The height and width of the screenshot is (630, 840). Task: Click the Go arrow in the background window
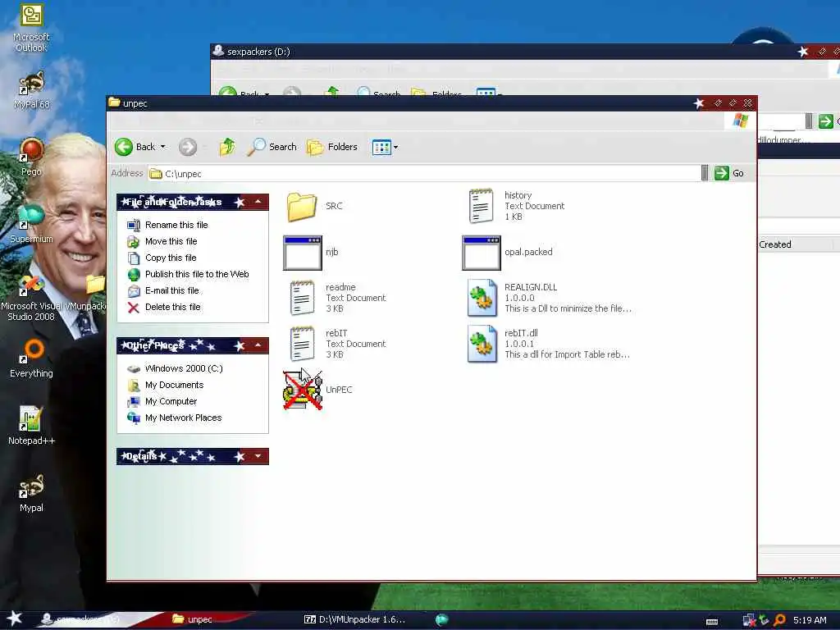pyautogui.click(x=825, y=121)
